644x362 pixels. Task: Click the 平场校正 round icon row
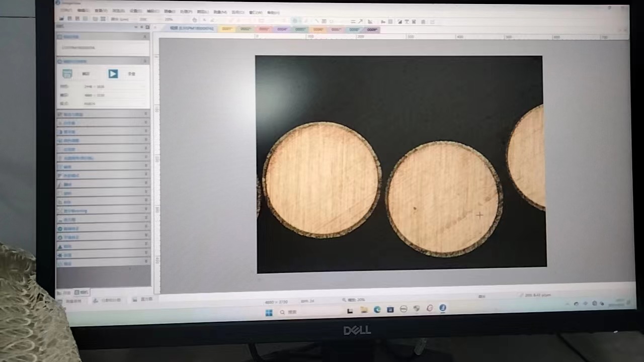pos(104,237)
